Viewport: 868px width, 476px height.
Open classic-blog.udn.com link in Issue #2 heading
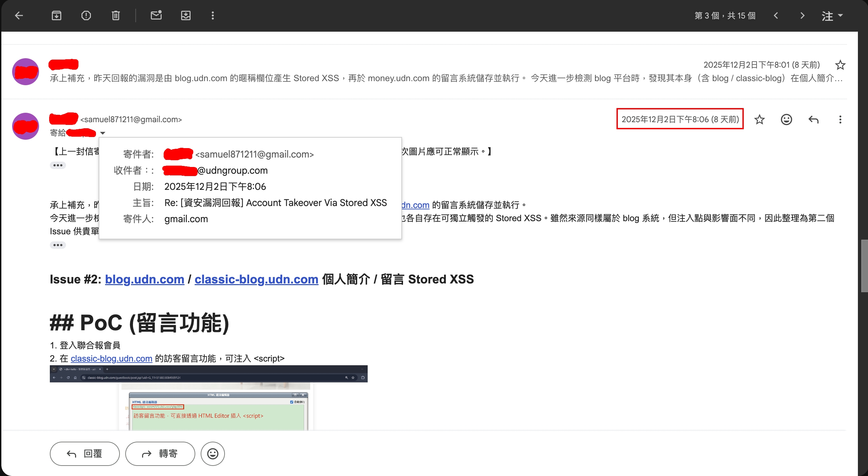point(257,279)
